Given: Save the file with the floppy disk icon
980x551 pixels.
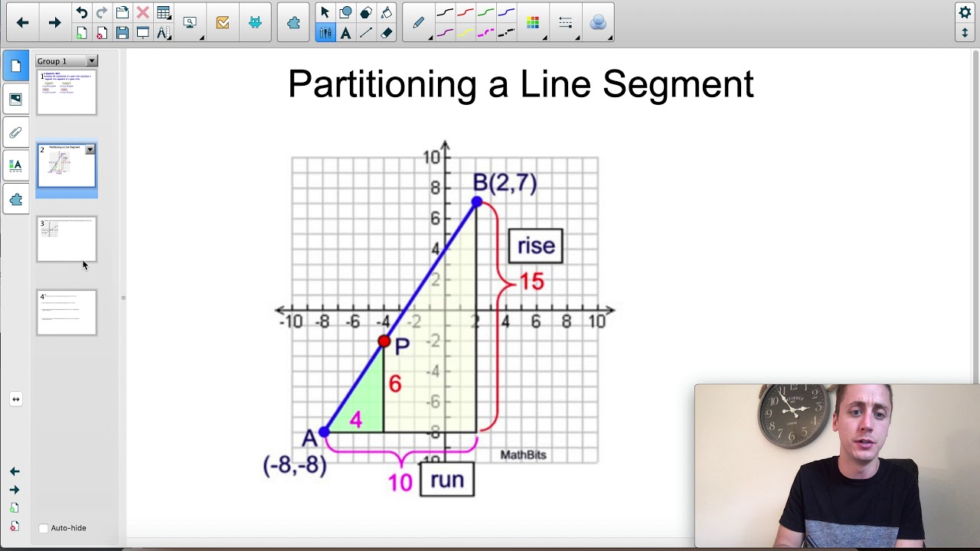Looking at the screenshot, I should tap(122, 33).
